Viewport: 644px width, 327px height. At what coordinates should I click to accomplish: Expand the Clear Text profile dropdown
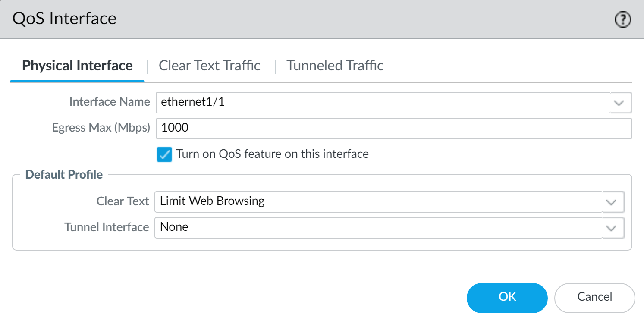[611, 201]
